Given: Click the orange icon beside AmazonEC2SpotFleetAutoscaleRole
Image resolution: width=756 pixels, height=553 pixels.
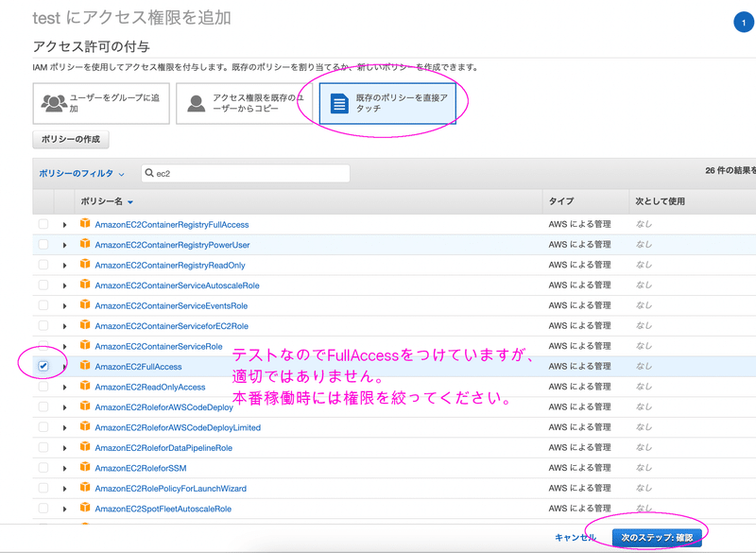Looking at the screenshot, I should tap(85, 508).
